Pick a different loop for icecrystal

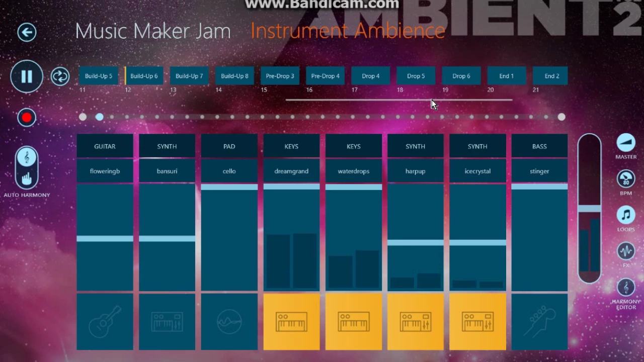click(x=477, y=171)
